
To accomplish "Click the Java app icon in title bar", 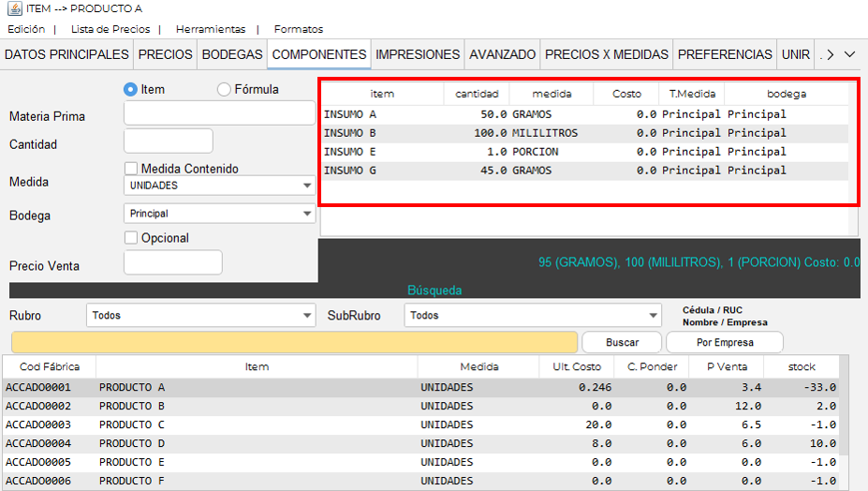I will click(13, 8).
